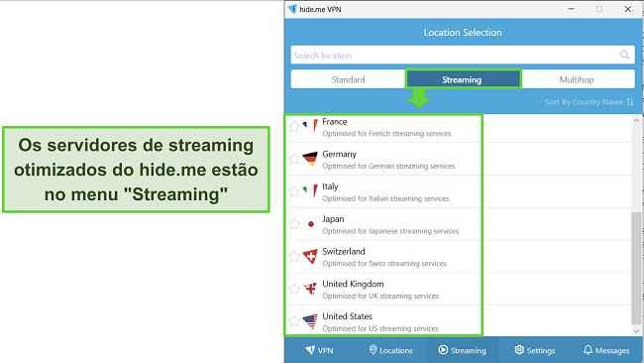Click the France flag icon
This screenshot has width=644, height=363.
pos(310,125)
